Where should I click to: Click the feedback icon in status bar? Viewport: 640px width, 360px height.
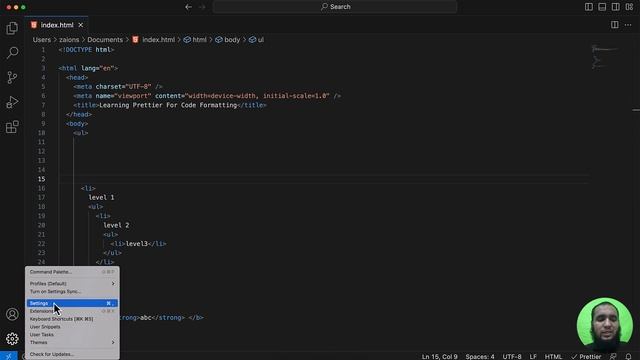point(613,356)
